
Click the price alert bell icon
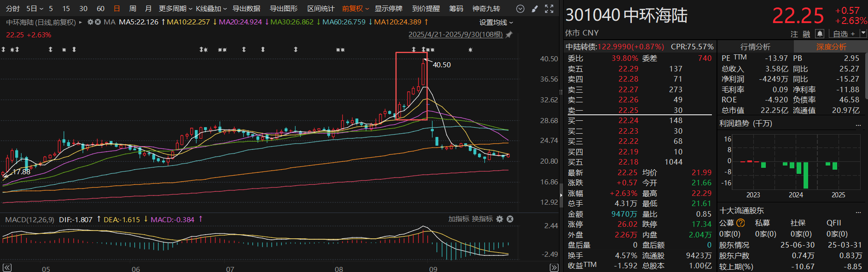tap(820, 34)
